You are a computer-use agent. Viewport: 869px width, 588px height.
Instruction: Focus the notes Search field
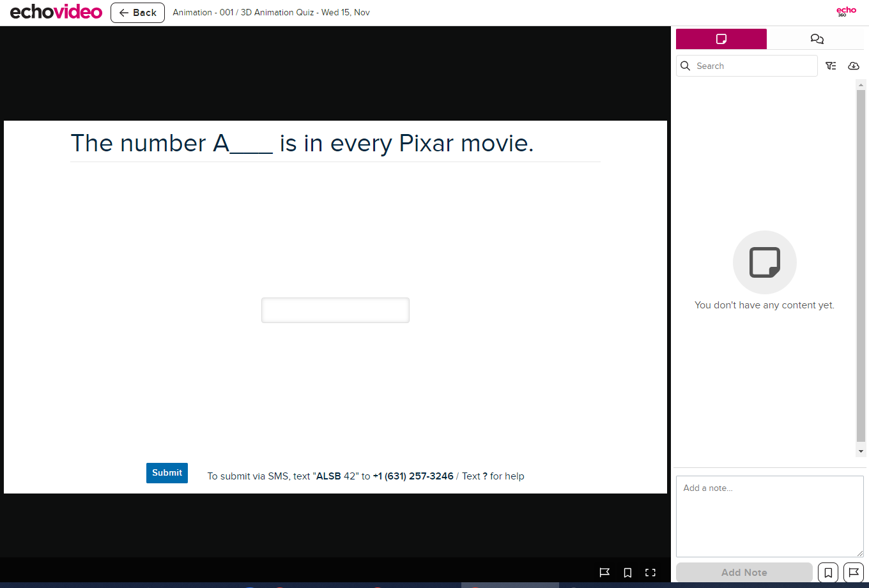pyautogui.click(x=747, y=66)
